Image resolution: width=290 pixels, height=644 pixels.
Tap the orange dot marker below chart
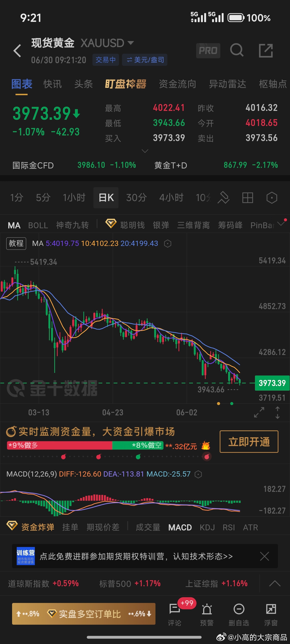(219, 404)
